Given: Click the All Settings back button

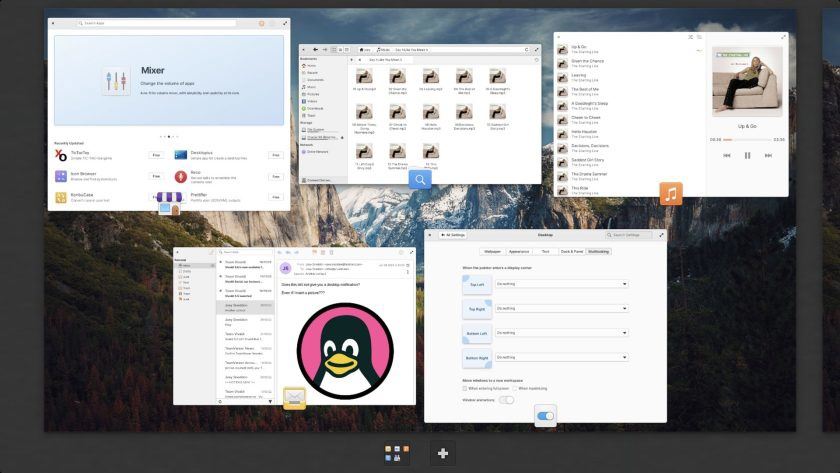Looking at the screenshot, I should pyautogui.click(x=451, y=235).
